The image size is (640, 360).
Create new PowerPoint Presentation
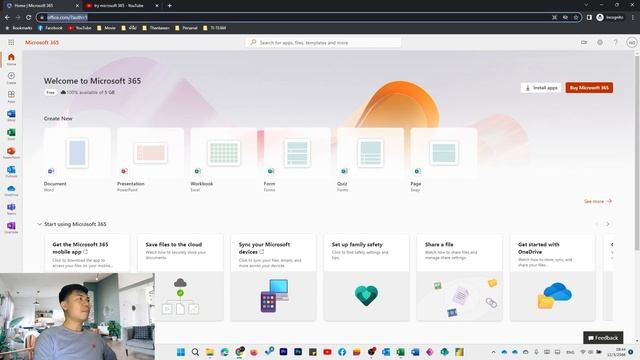tap(150, 160)
